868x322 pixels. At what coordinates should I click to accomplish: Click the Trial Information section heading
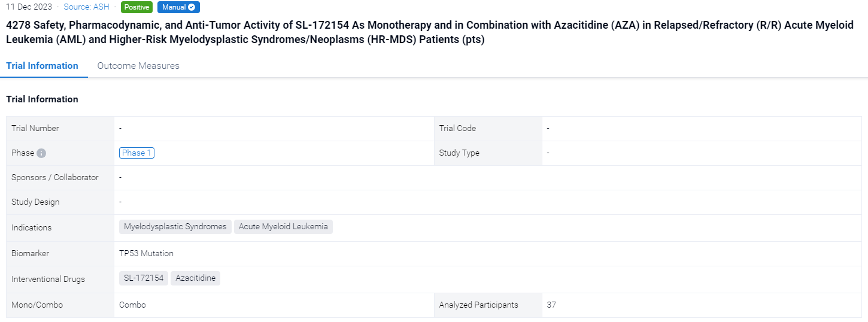[x=42, y=99]
